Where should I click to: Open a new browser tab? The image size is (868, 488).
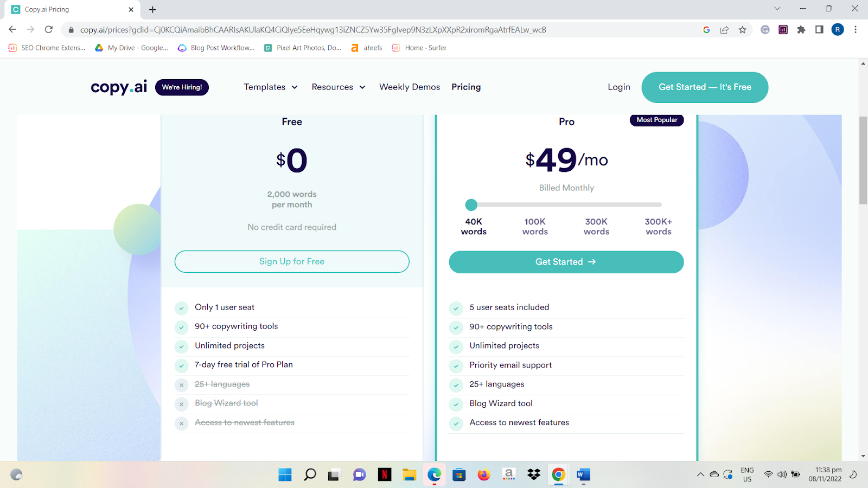click(152, 9)
